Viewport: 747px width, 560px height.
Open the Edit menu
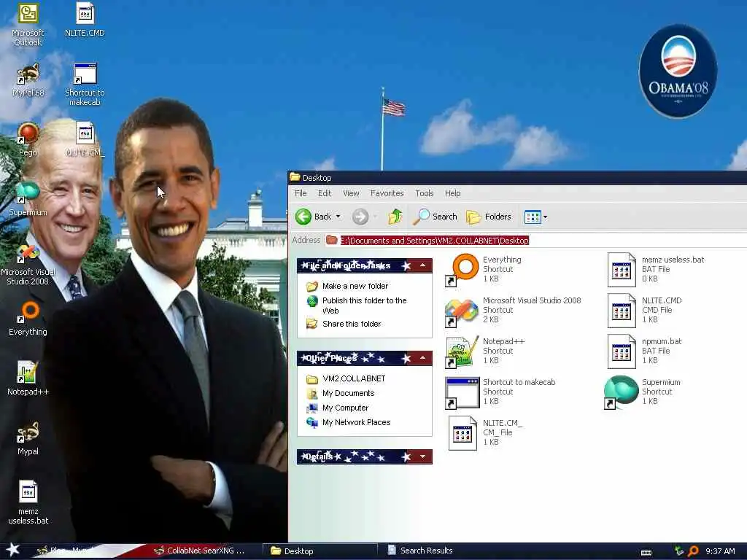click(325, 192)
